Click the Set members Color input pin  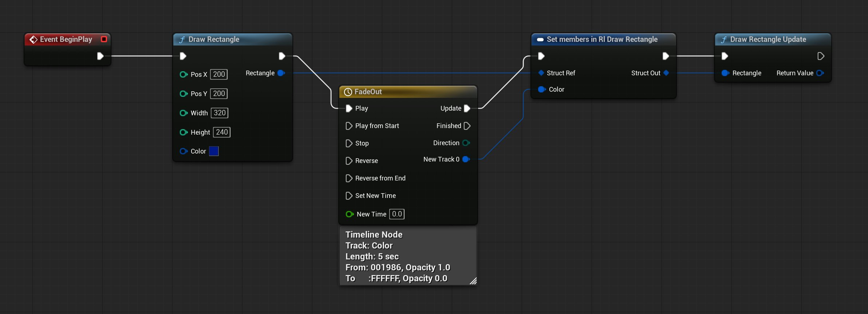pos(542,90)
